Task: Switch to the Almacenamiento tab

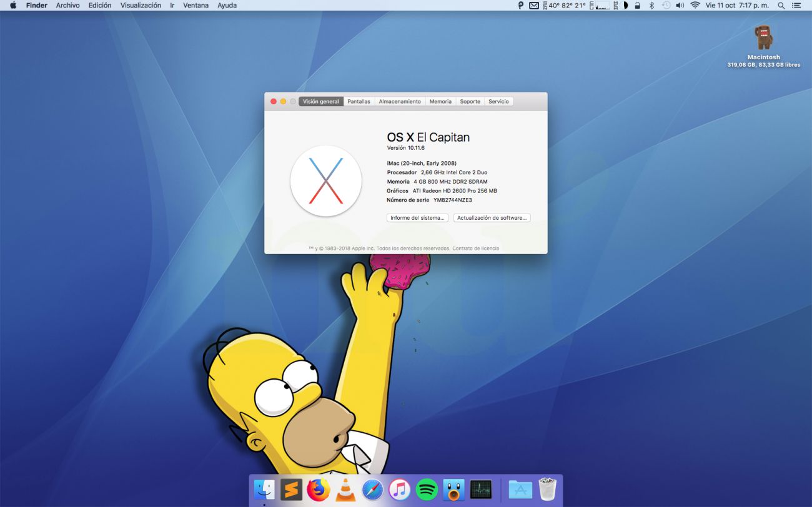Action: [400, 102]
